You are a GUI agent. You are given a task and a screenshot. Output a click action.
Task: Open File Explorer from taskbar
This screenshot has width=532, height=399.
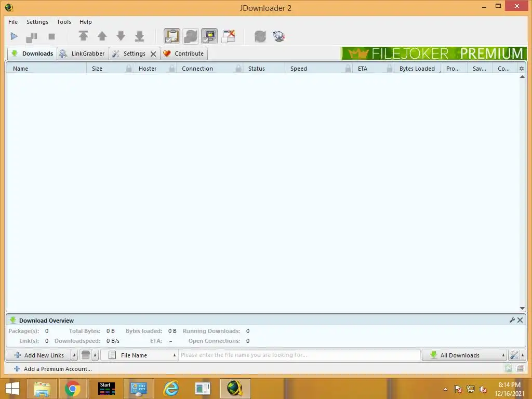(42, 389)
